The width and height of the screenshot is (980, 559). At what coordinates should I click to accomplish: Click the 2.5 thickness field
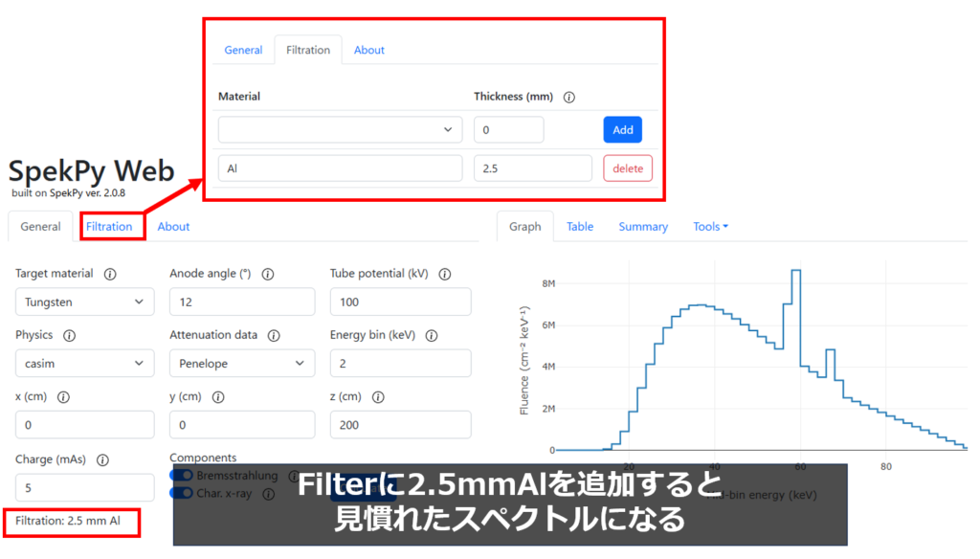click(532, 168)
